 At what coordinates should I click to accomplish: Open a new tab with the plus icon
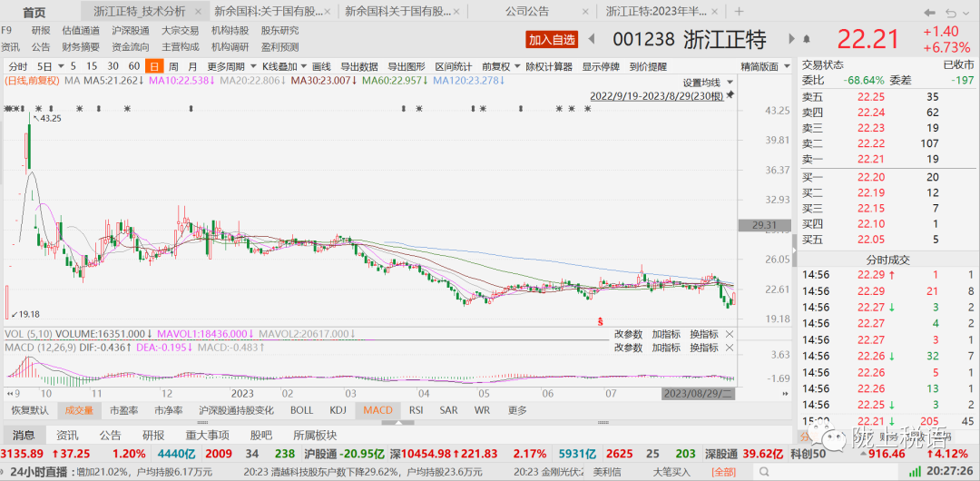739,11
